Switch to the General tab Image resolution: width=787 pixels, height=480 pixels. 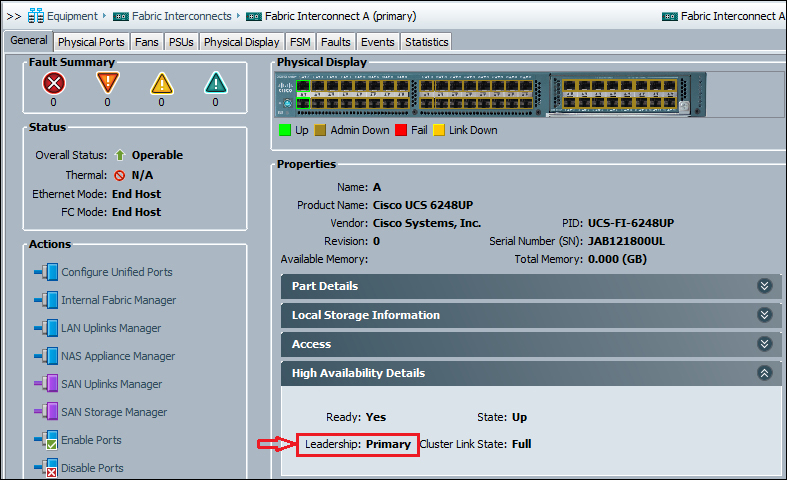(29, 41)
